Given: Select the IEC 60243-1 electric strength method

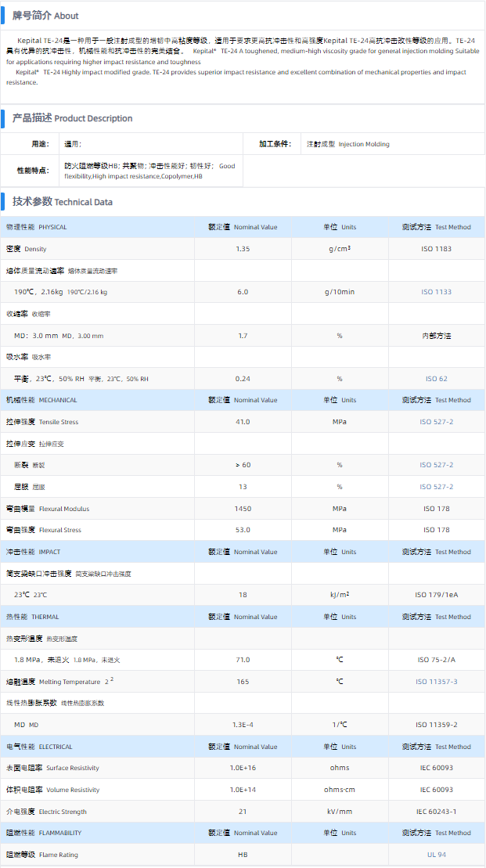Looking at the screenshot, I should [436, 812].
